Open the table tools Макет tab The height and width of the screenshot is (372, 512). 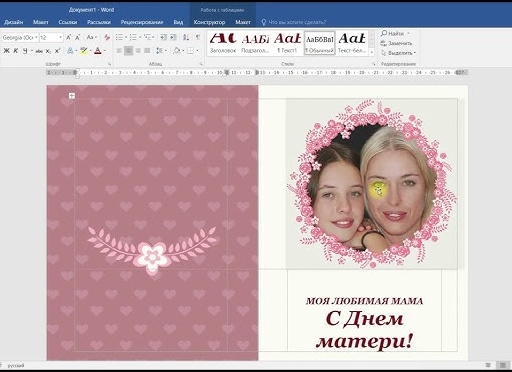243,22
